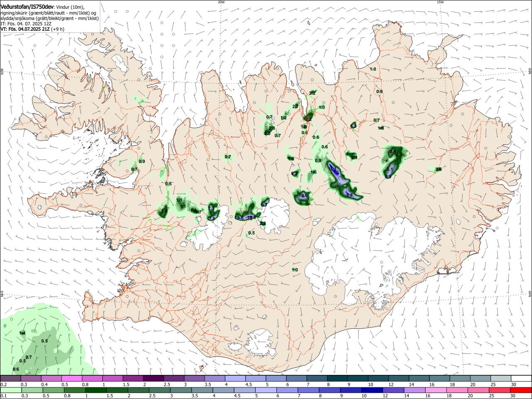Click the '2.1' precipitation value on the map

[x=355, y=158]
